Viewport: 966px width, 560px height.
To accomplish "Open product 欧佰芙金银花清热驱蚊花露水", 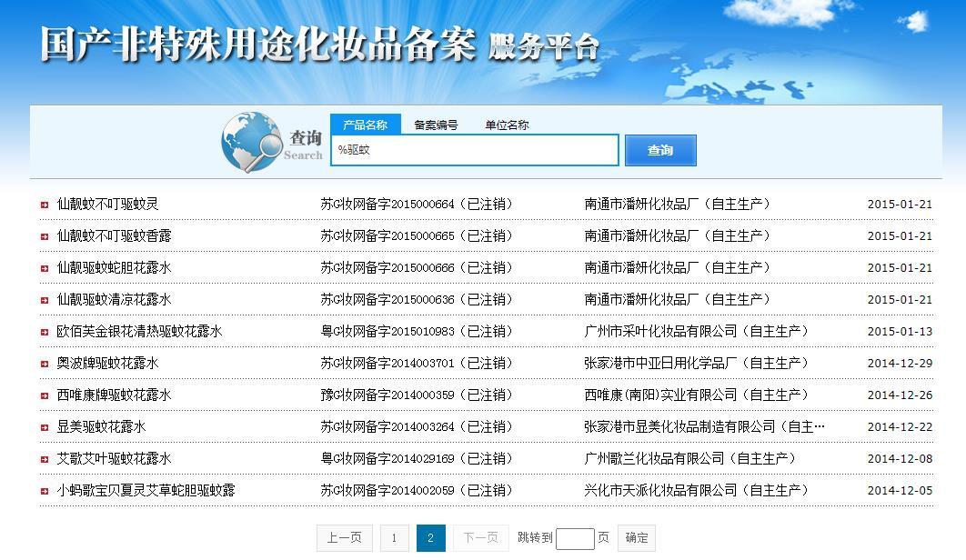I will (x=139, y=332).
